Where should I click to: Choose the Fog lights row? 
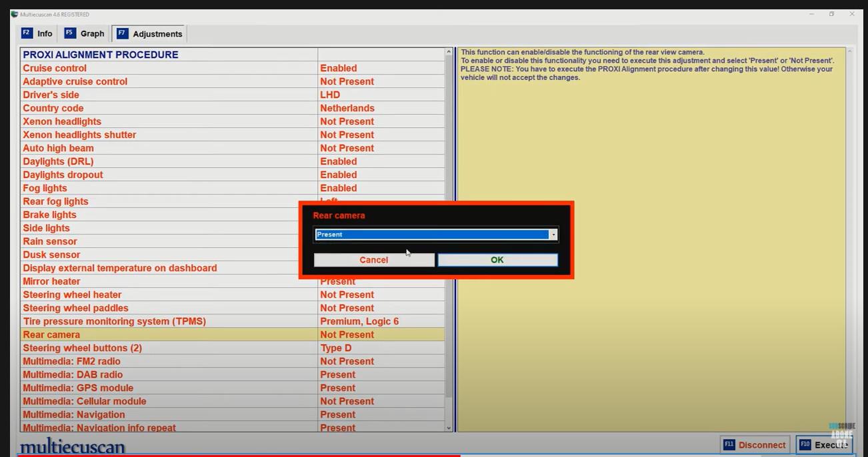pos(233,188)
